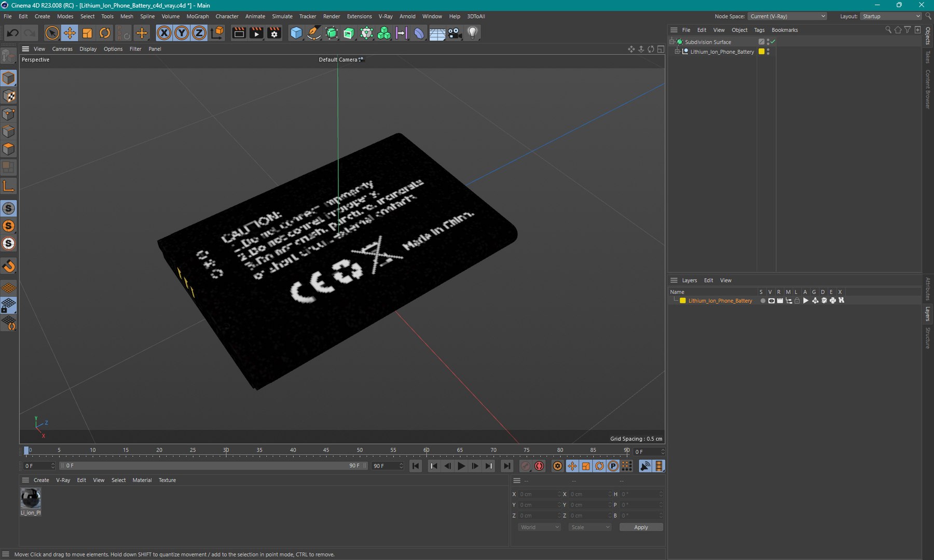Toggle Z axis lock
Screen dimensions: 934x560
[x=199, y=33]
